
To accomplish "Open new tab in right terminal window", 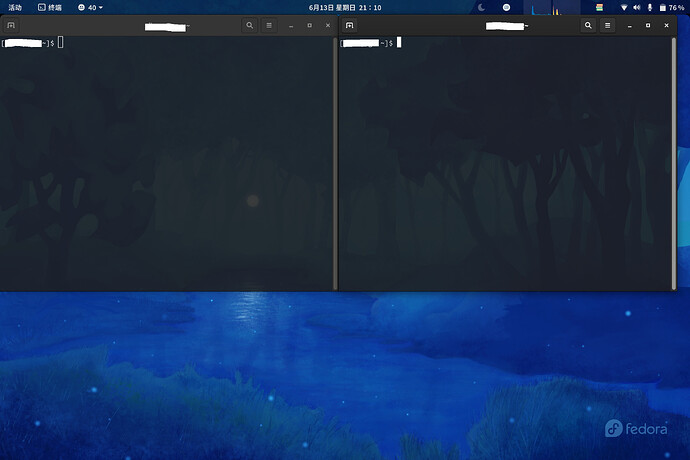I will pos(349,26).
